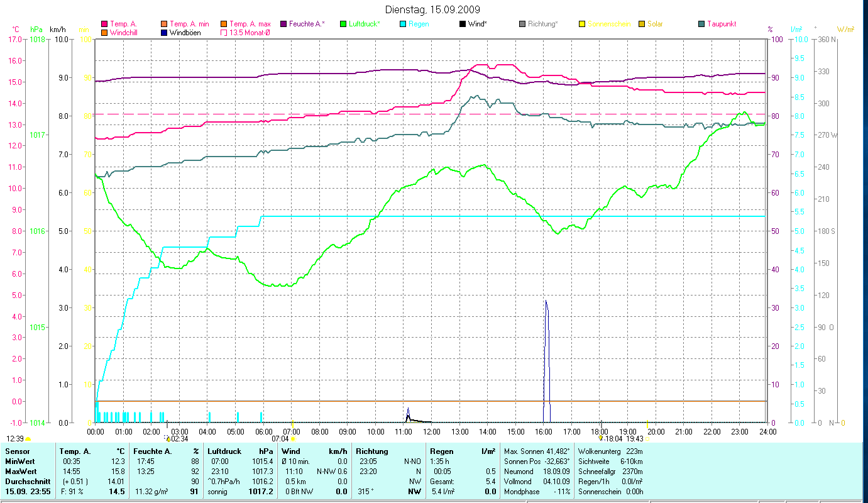
Task: Click the 'hPa' axis unit at top left
Action: (36, 30)
